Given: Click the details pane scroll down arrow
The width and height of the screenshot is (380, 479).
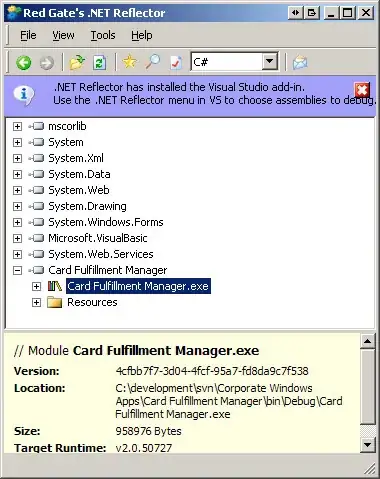Looking at the screenshot, I should 368,445.
